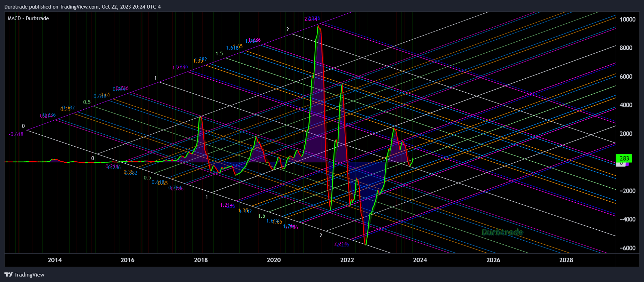Click the 2018 time axis label

click(201, 260)
